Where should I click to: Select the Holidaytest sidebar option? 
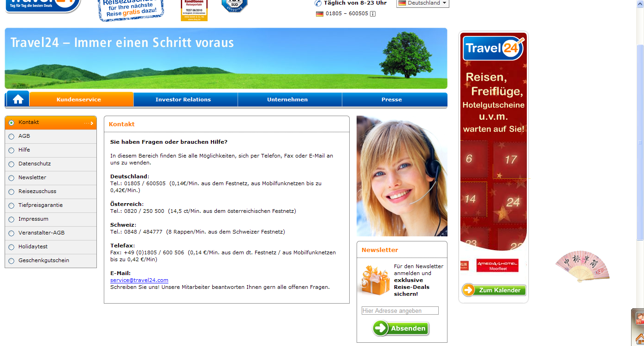click(51, 247)
